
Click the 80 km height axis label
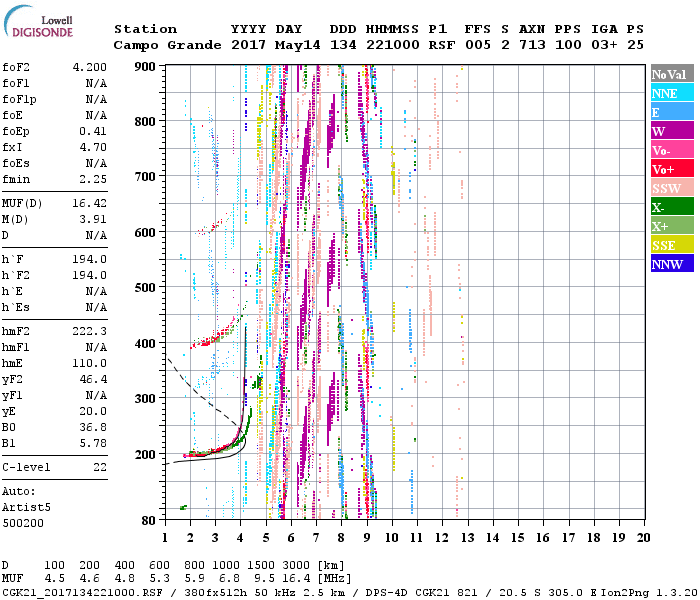(149, 521)
